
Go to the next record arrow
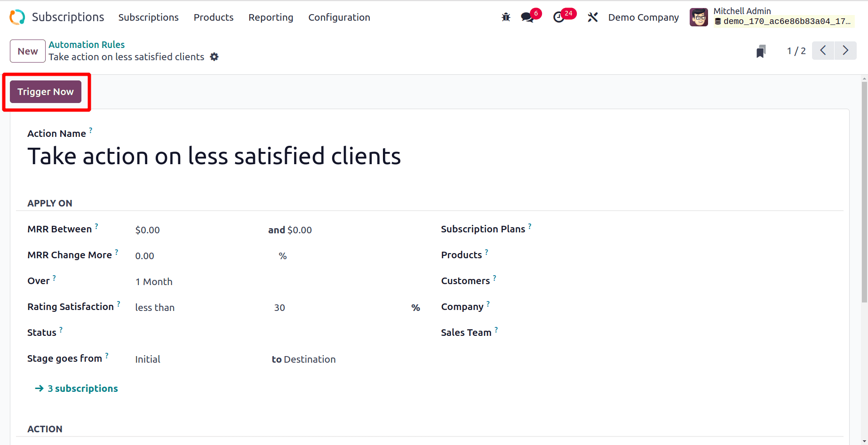845,51
